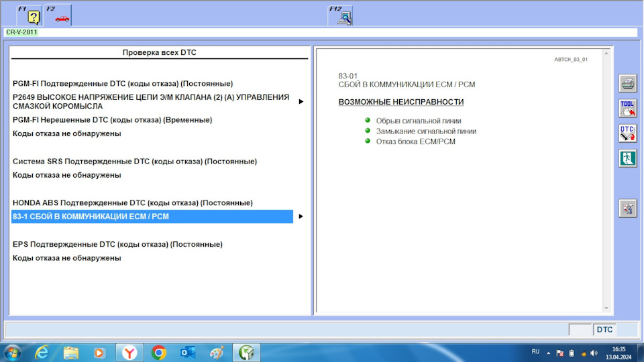Viewport: 644px width, 362px height.
Task: Open the media player taskbar icon
Action: pyautogui.click(x=99, y=353)
